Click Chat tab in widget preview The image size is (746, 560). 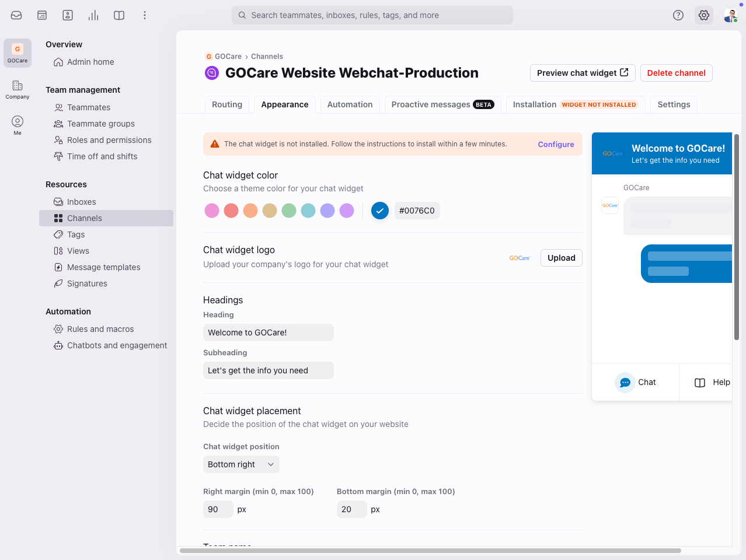(636, 382)
